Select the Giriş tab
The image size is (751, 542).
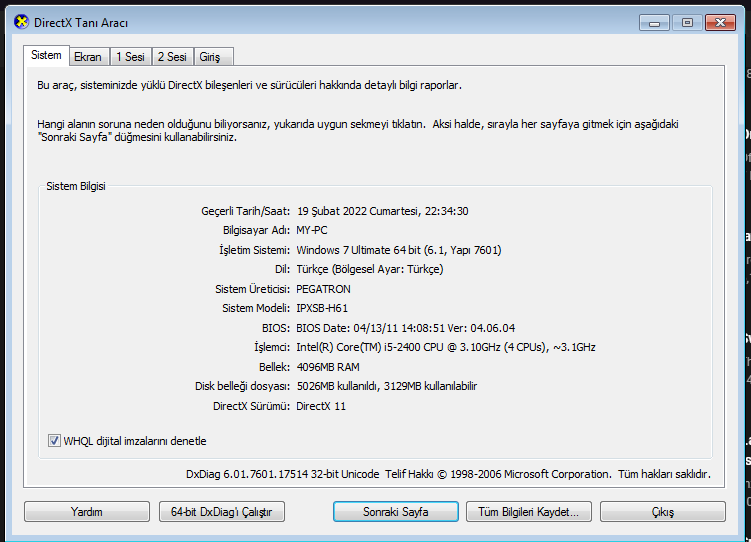tap(213, 57)
